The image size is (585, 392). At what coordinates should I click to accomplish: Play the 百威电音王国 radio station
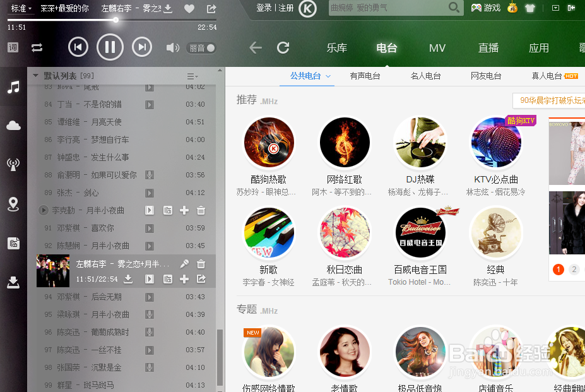click(x=420, y=232)
